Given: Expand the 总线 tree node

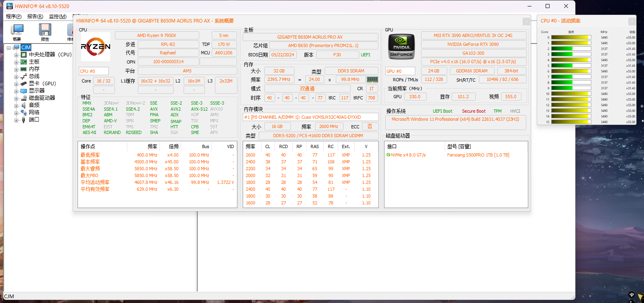Looking at the screenshot, I should tap(16, 76).
